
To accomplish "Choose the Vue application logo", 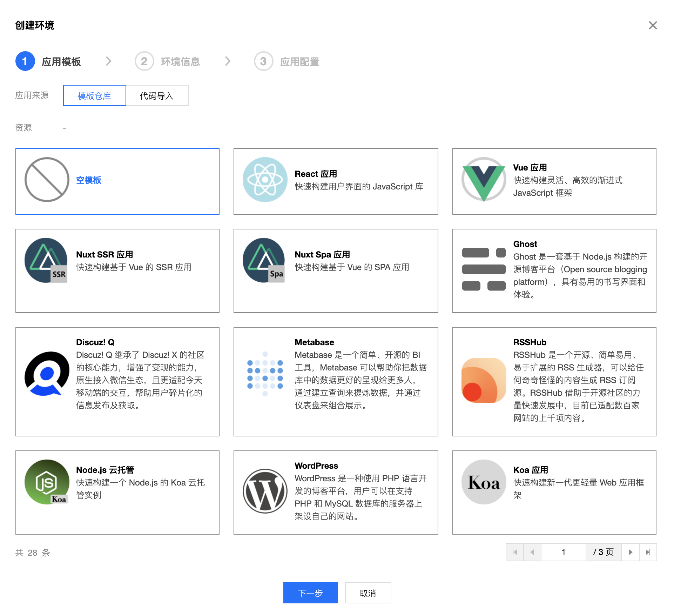I will pos(484,180).
